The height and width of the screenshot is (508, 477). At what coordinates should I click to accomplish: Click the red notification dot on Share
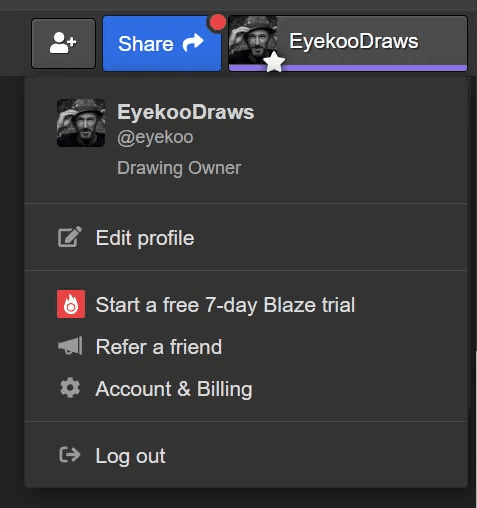(217, 23)
